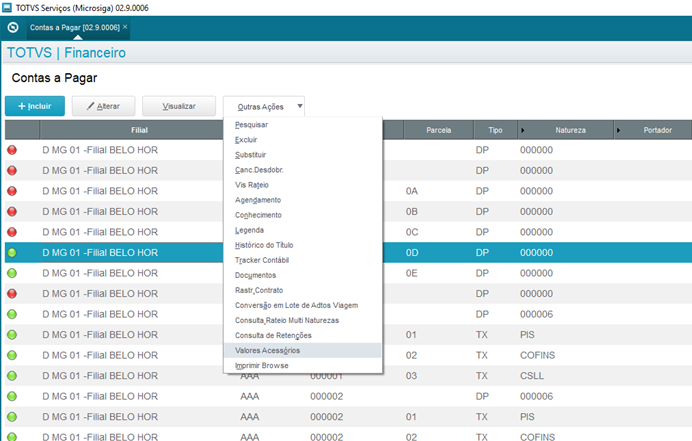The image size is (692, 441).
Task: Close the Contas a Pagar tab
Action: tap(125, 27)
